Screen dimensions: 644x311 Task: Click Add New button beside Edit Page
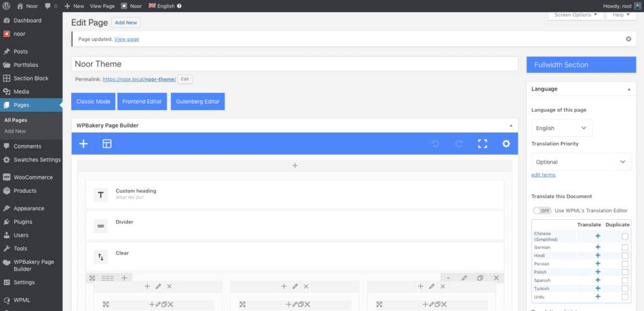click(126, 23)
